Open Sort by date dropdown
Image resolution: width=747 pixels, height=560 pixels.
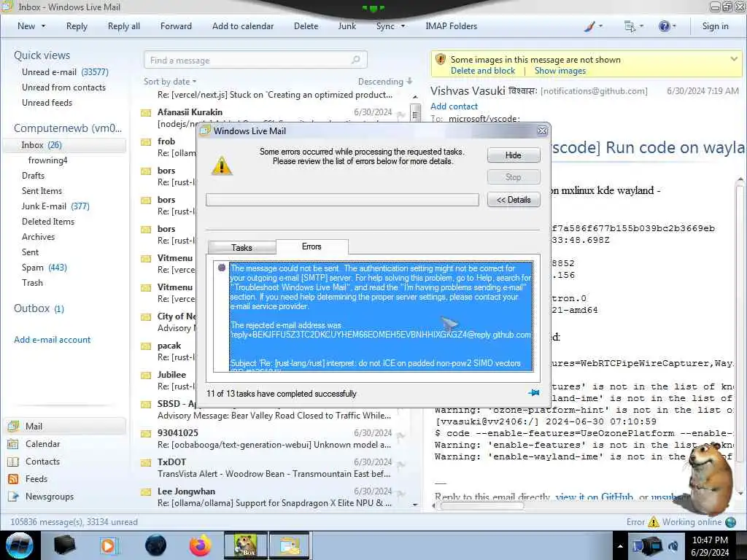[x=170, y=82]
